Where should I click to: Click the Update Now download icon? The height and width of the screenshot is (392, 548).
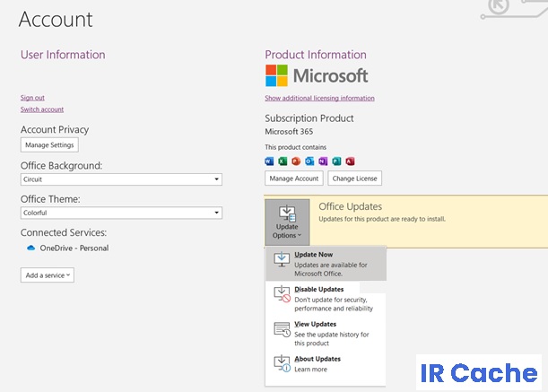282,259
